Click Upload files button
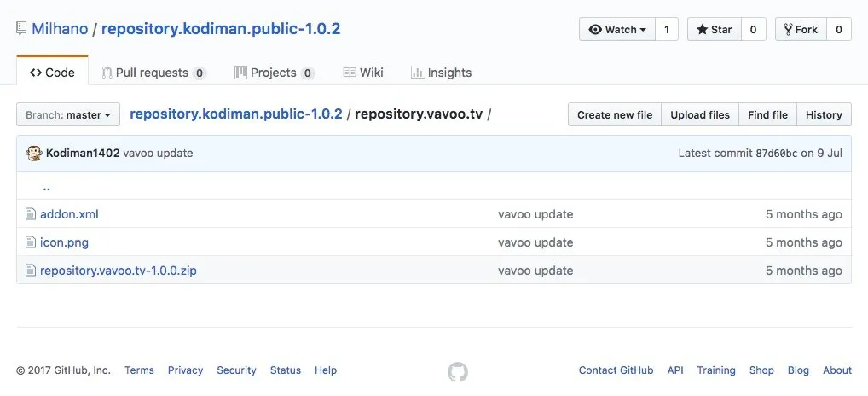This screenshot has width=868, height=396. point(700,114)
